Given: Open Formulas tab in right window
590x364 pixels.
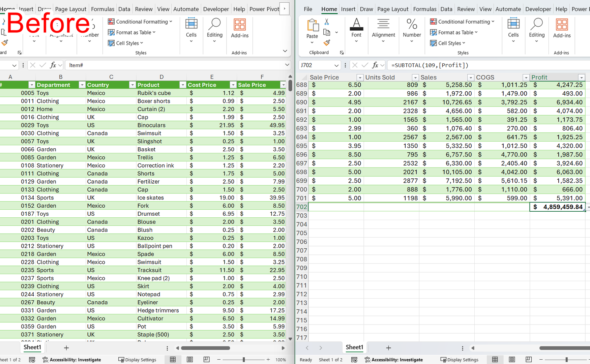Looking at the screenshot, I should tap(424, 9).
